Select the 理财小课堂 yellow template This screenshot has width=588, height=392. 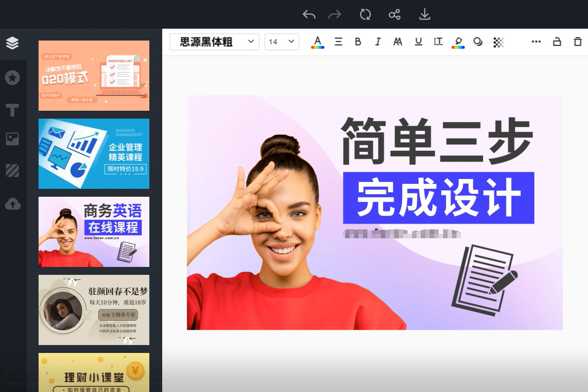94,373
